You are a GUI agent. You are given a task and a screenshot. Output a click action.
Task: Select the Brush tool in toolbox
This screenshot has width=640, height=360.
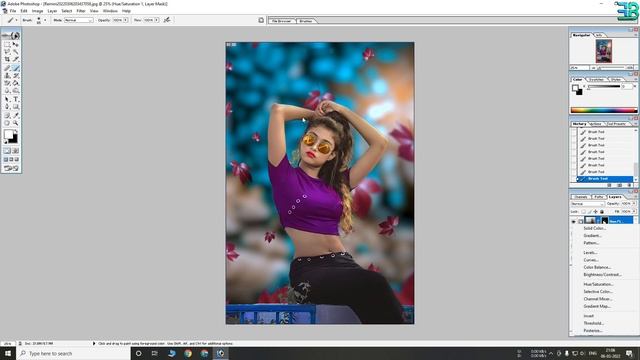coord(16,68)
